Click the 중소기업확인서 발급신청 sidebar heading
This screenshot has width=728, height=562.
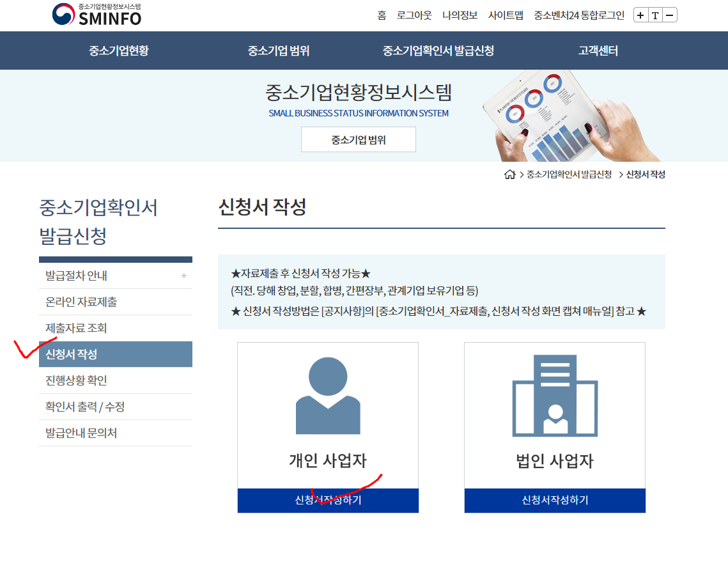(x=98, y=222)
